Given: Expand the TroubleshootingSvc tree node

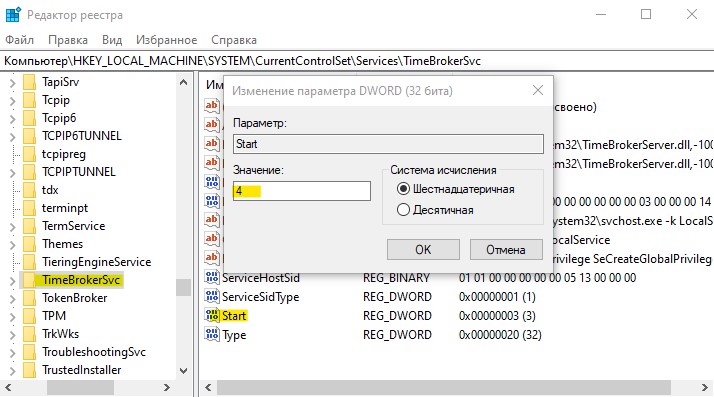Looking at the screenshot, I should [x=12, y=352].
